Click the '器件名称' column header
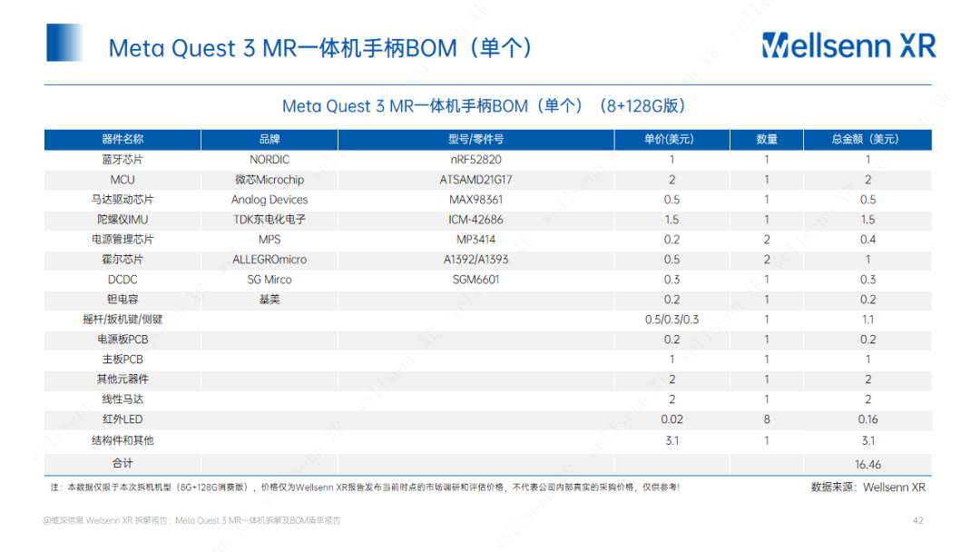 122,140
